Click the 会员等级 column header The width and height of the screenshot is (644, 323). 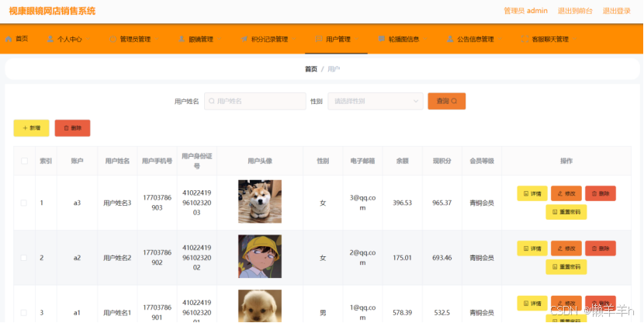[482, 161]
